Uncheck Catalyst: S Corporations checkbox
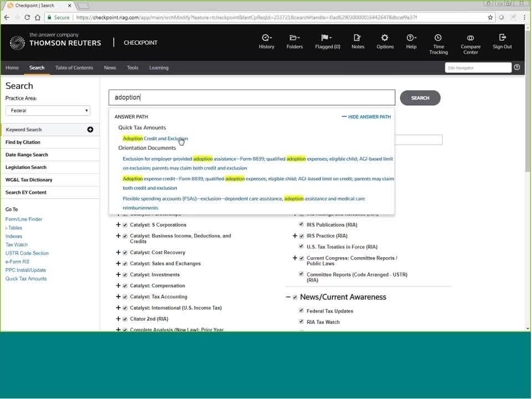The height and width of the screenshot is (399, 532). tap(125, 225)
